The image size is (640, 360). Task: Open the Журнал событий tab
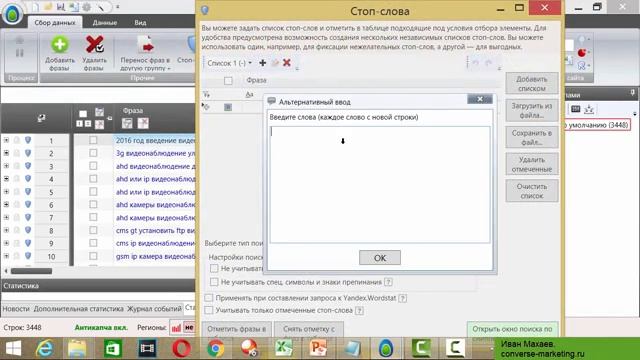tap(154, 309)
